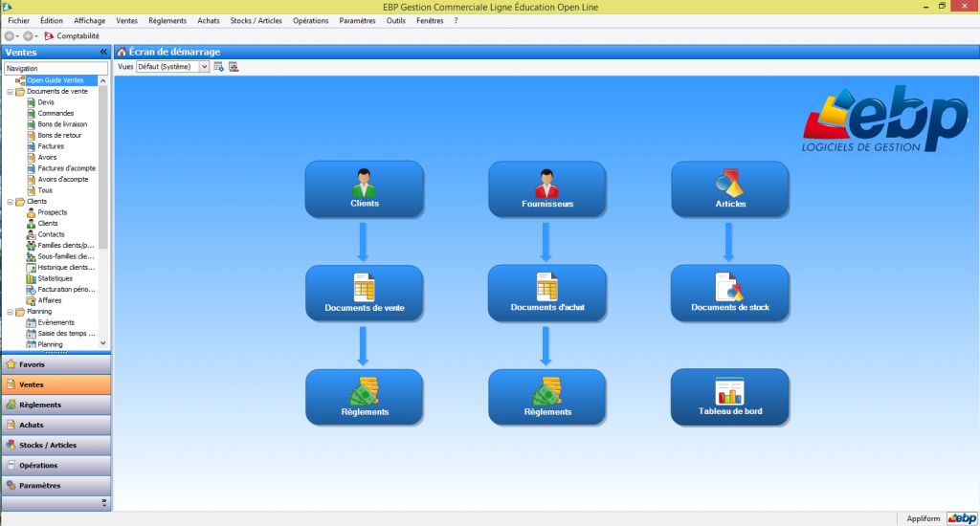Open the Ventes menu in menu bar

[x=126, y=21]
